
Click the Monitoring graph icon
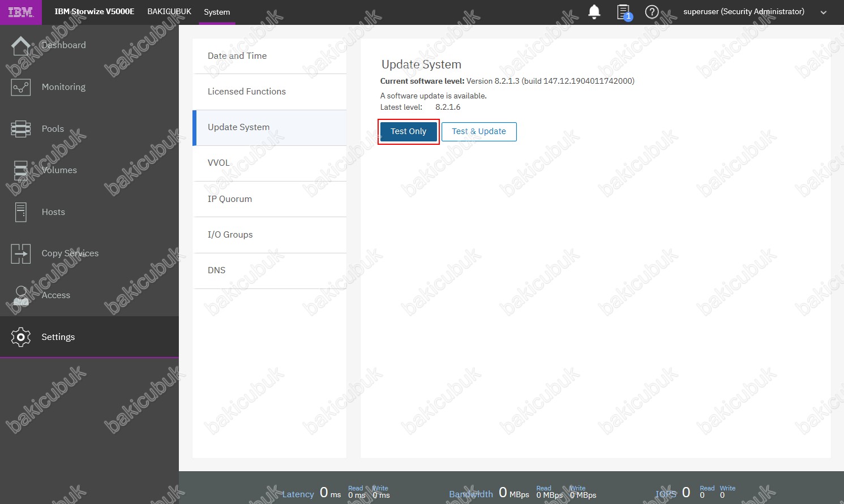(21, 87)
